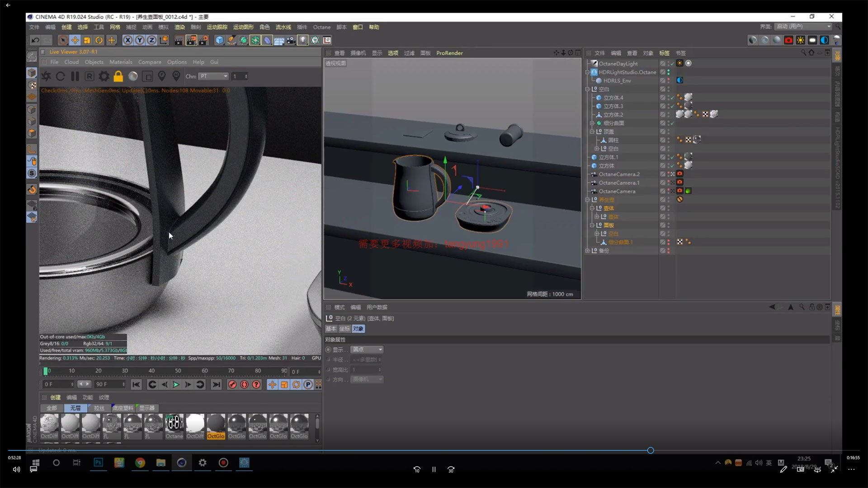Toggle X axis lock icon
The width and height of the screenshot is (868, 488).
[128, 40]
